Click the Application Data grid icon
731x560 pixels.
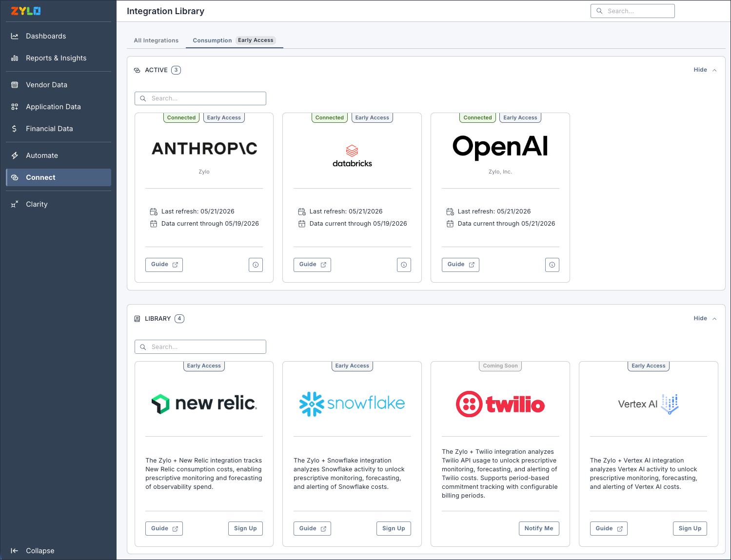(x=15, y=107)
